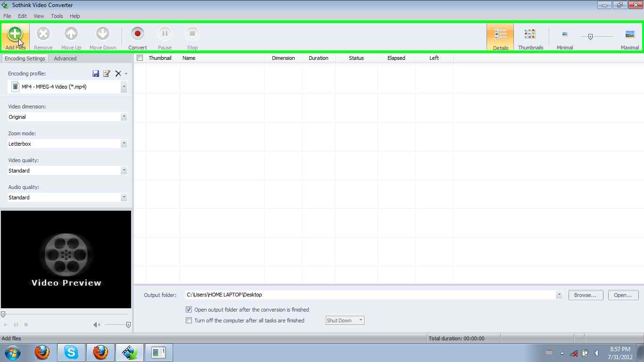
Task: Pause the video preview
Action: coord(16,325)
